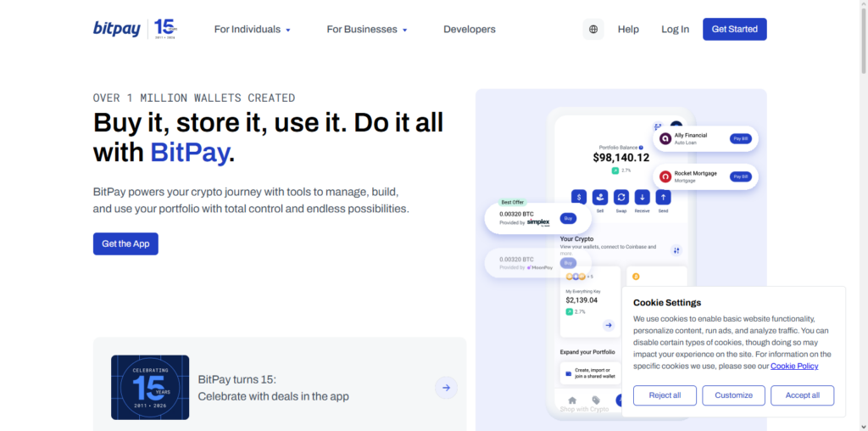Click the BitPay turns 15 banner text

coord(274,388)
